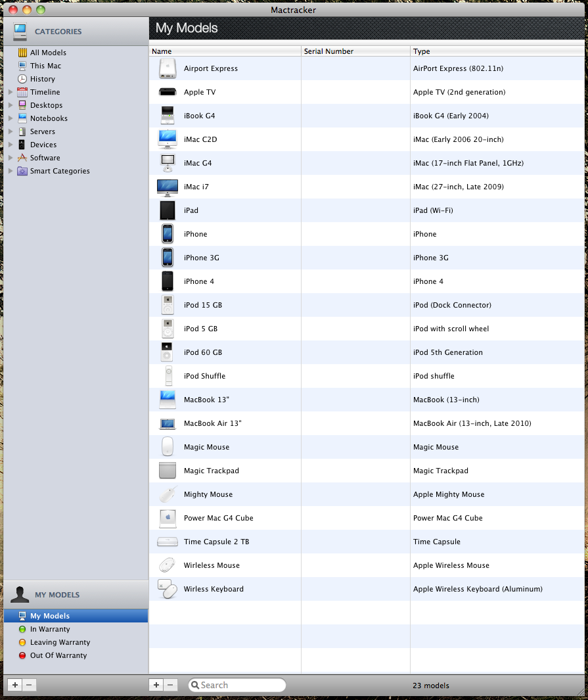Click the iPhone 4 icon
The image size is (588, 700).
(x=168, y=281)
